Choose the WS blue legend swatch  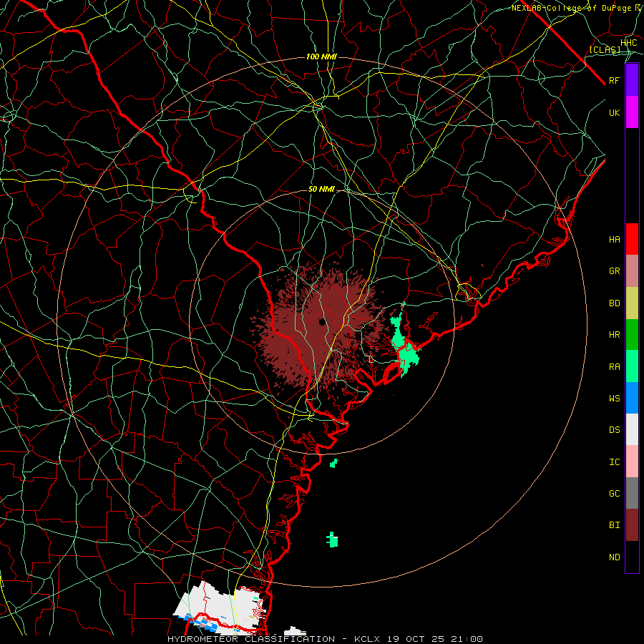click(x=632, y=398)
